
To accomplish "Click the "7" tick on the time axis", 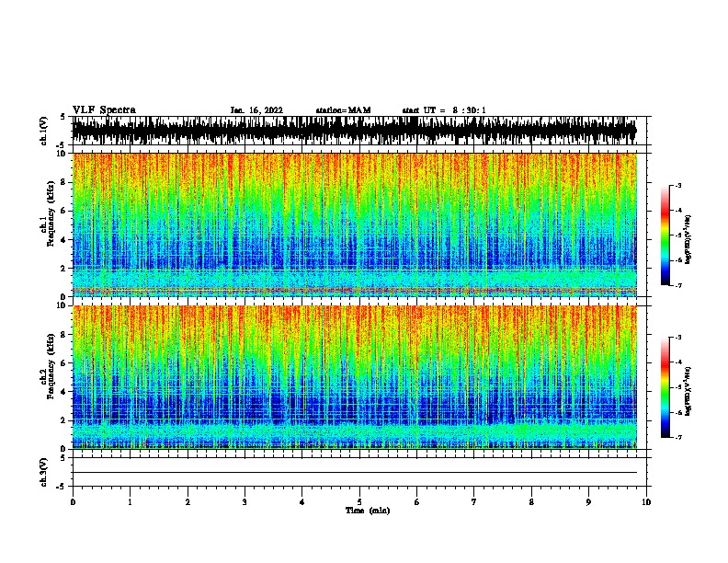I will pyautogui.click(x=474, y=502).
